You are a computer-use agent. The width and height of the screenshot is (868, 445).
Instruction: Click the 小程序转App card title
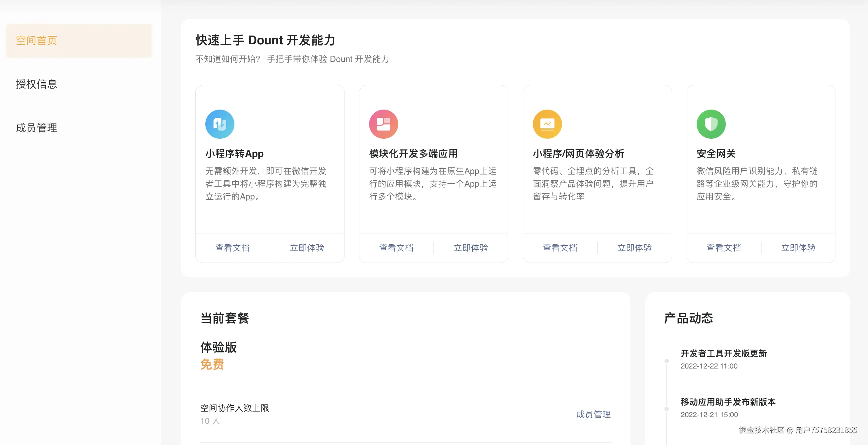234,154
